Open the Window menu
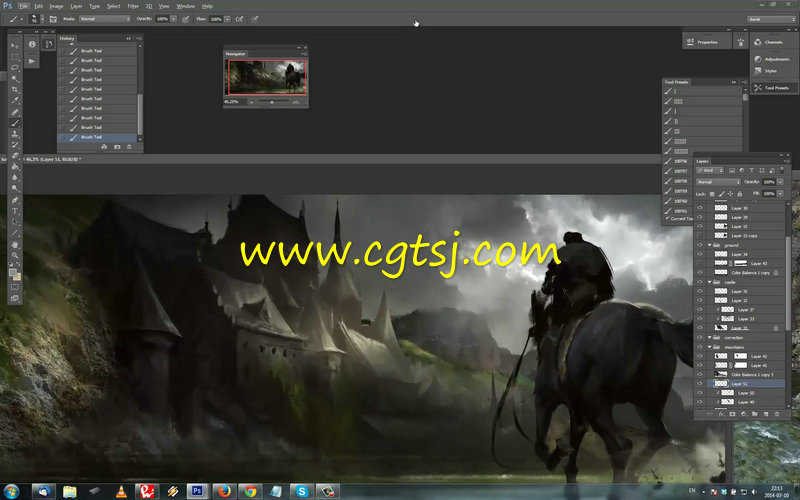This screenshot has height=500, width=800. point(186,6)
